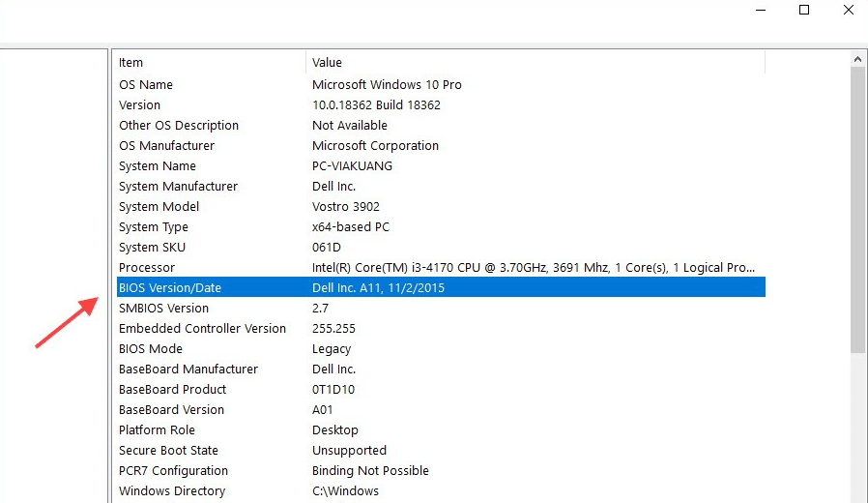
Task: Select the Secure Boot State row
Action: (x=441, y=451)
